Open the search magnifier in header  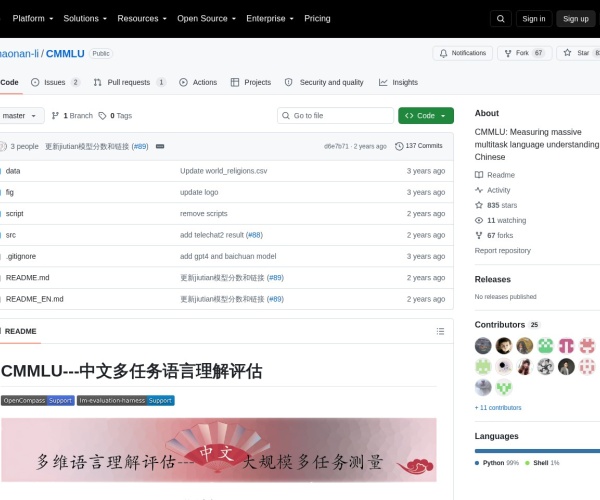(501, 19)
